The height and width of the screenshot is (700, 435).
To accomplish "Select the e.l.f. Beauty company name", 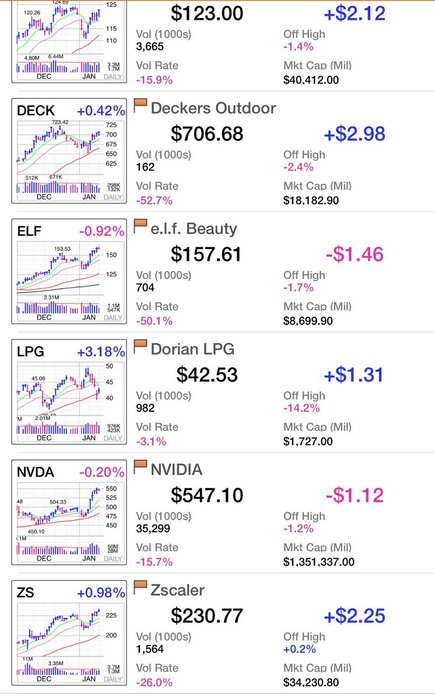I will (194, 229).
